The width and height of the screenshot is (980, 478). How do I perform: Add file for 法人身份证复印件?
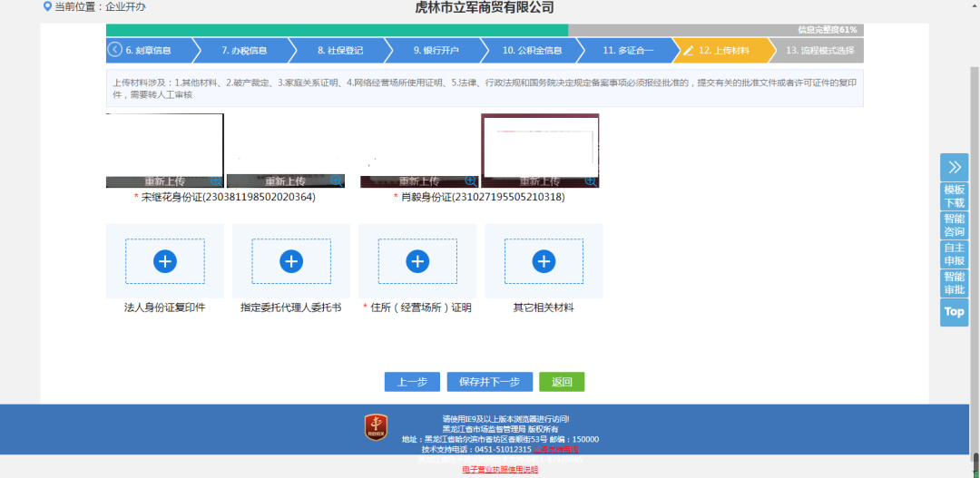[165, 261]
